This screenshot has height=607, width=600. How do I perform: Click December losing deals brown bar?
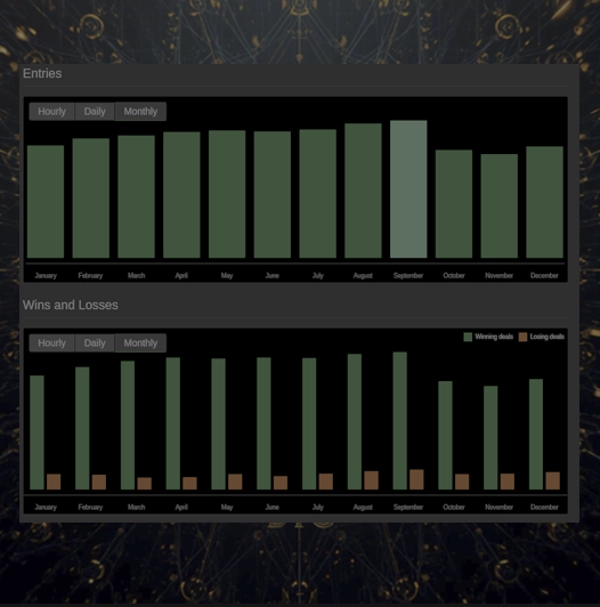click(x=553, y=481)
